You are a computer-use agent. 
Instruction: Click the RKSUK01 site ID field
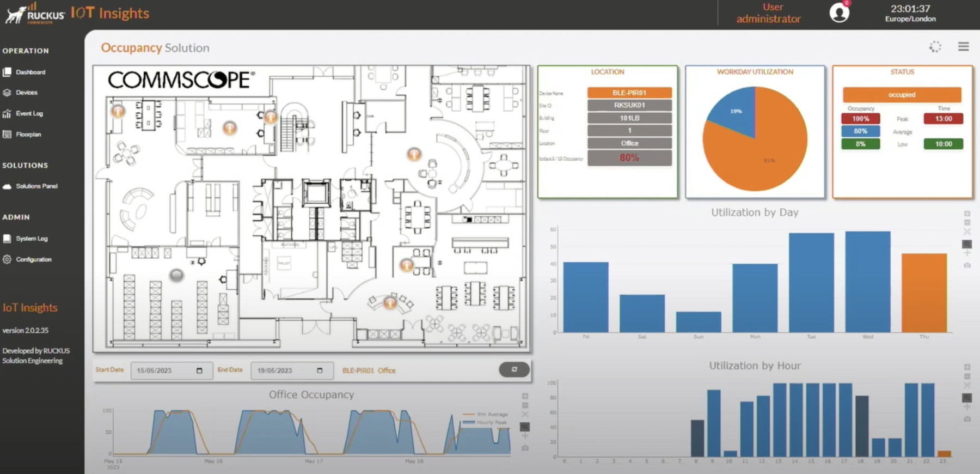[x=629, y=105]
